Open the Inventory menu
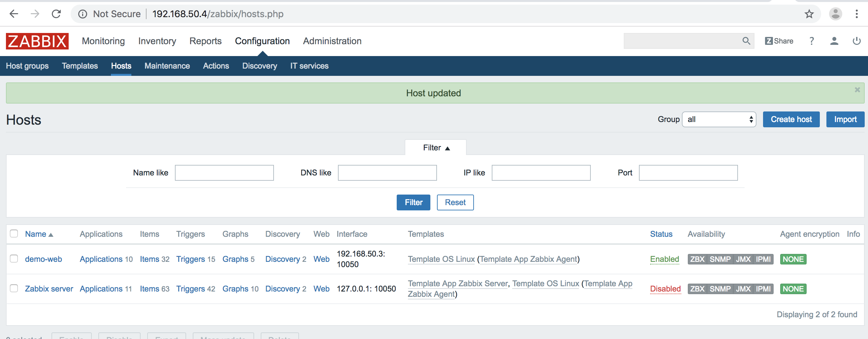868x339 pixels. click(157, 41)
